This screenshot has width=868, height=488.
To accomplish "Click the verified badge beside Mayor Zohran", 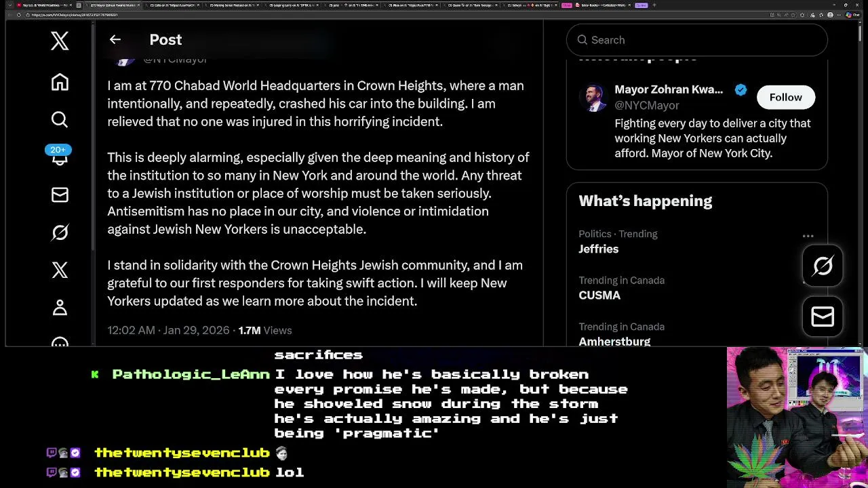I will pos(741,89).
